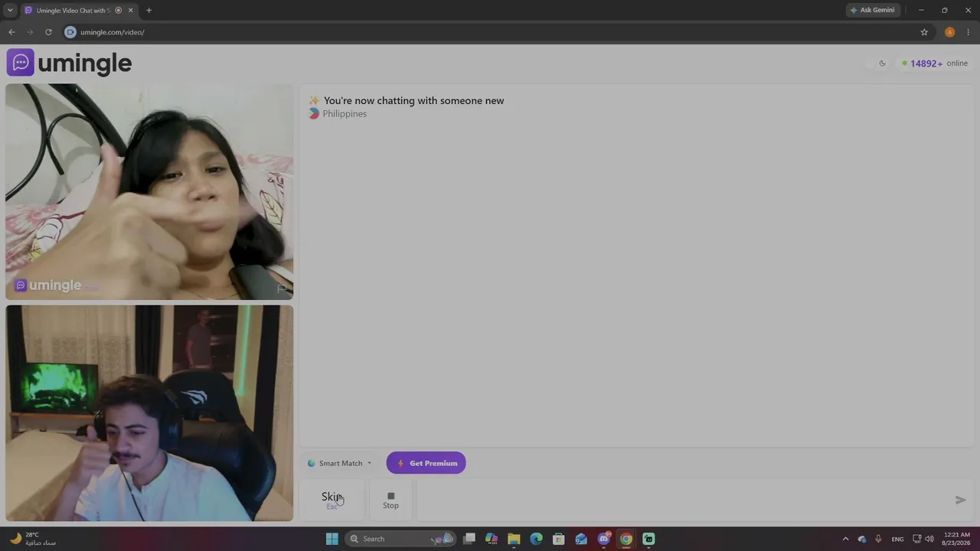This screenshot has height=551, width=980.
Task: Click the microphone tray icon
Action: point(878,539)
